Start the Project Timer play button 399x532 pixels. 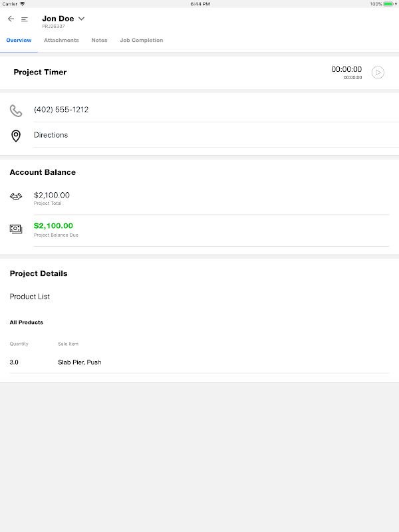378,72
